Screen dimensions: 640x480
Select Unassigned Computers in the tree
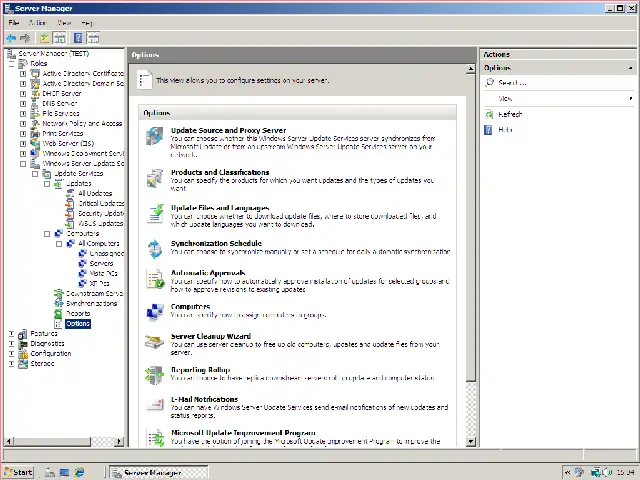tap(107, 253)
